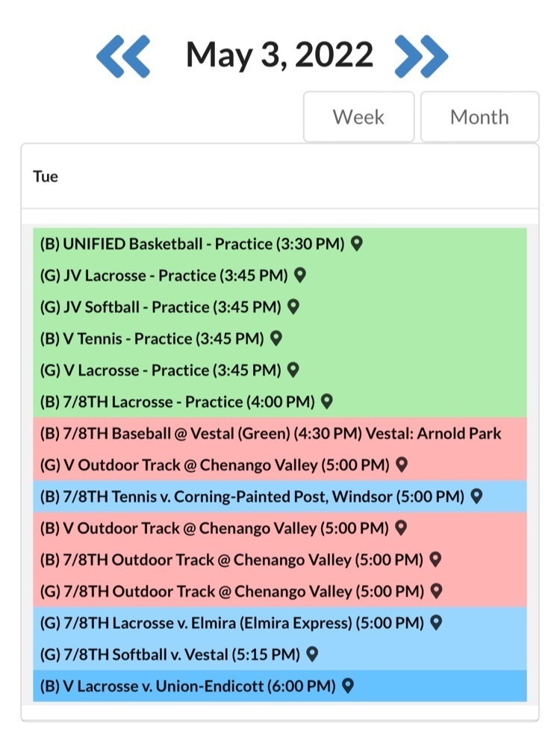Show location pin for JV Softball practice
The image size is (560, 729).
coord(293,306)
